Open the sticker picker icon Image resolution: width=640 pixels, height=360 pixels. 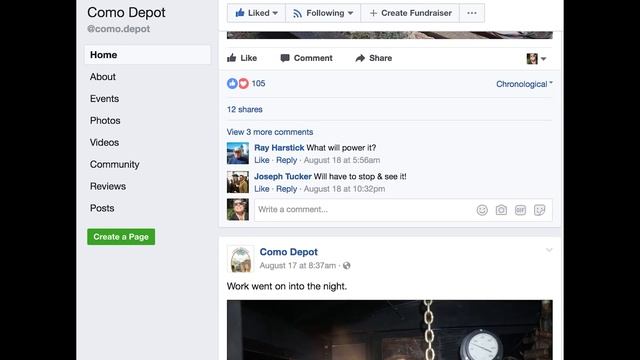pyautogui.click(x=539, y=210)
